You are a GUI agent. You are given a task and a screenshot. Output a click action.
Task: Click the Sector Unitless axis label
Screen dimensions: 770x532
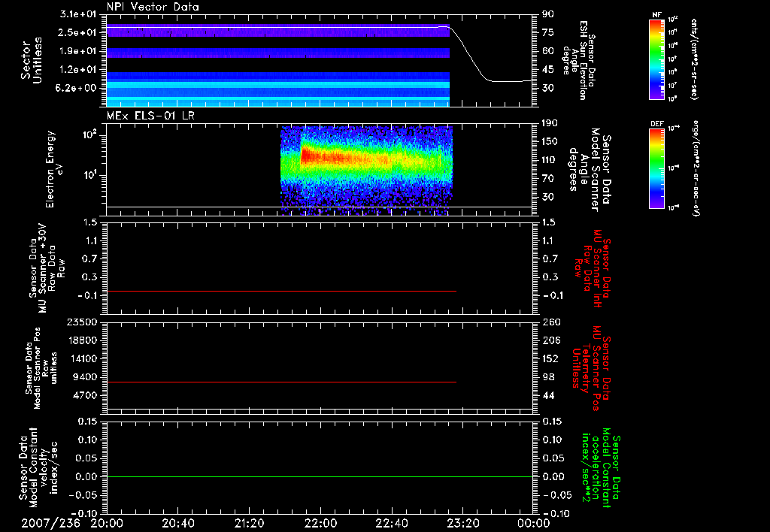click(x=30, y=60)
